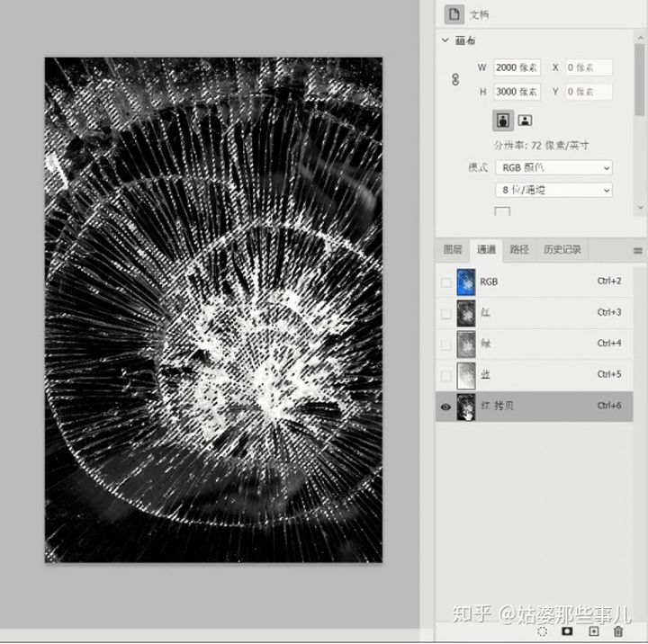Toggle the width-height link chain icon
This screenshot has width=648, height=644.
[455, 79]
